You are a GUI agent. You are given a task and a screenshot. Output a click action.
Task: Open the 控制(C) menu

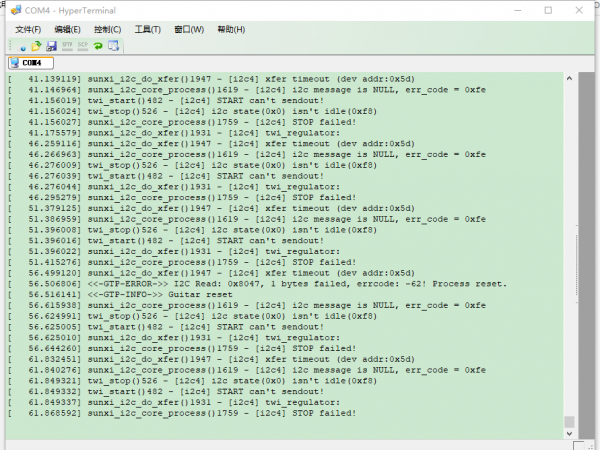click(108, 29)
